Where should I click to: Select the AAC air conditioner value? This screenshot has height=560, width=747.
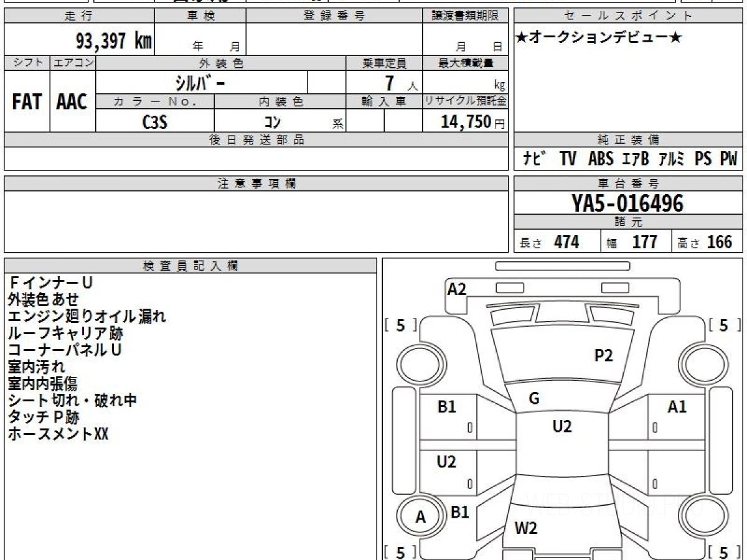(x=72, y=102)
